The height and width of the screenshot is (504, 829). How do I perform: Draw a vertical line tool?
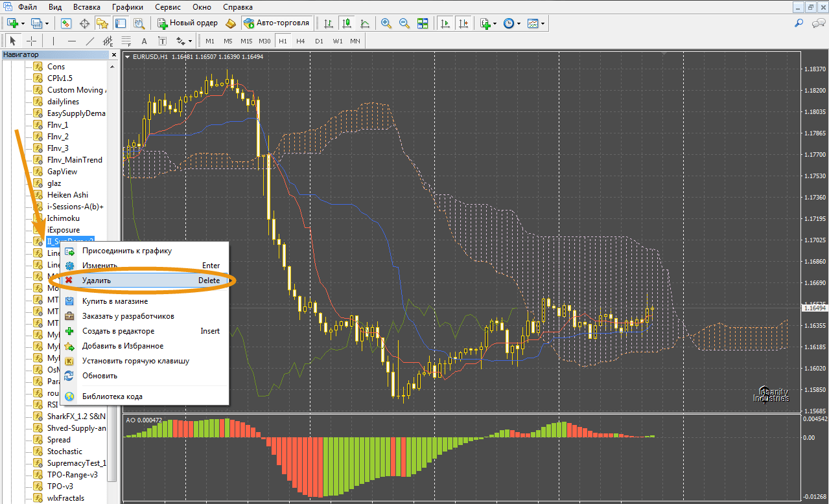click(53, 41)
